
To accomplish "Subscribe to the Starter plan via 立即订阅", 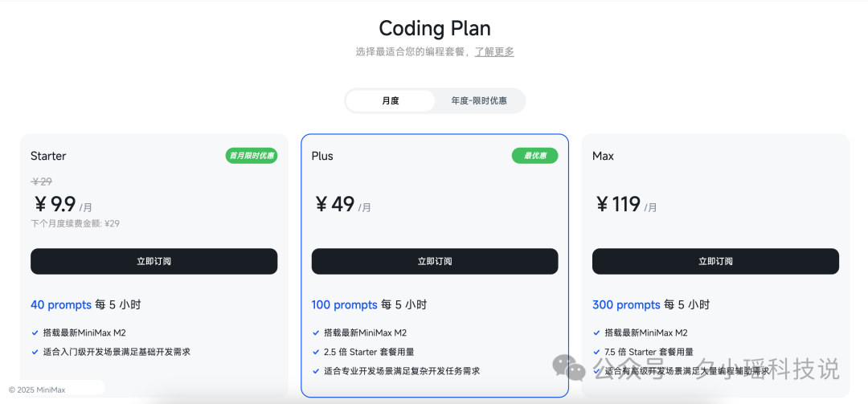I will pos(154,261).
